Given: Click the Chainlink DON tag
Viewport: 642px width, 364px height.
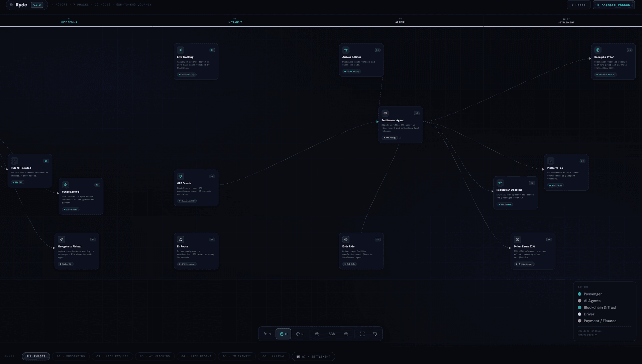Looking at the screenshot, I should tap(187, 201).
